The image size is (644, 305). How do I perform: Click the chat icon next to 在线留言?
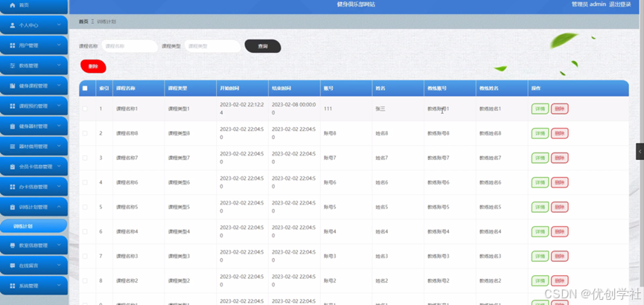[x=12, y=266]
